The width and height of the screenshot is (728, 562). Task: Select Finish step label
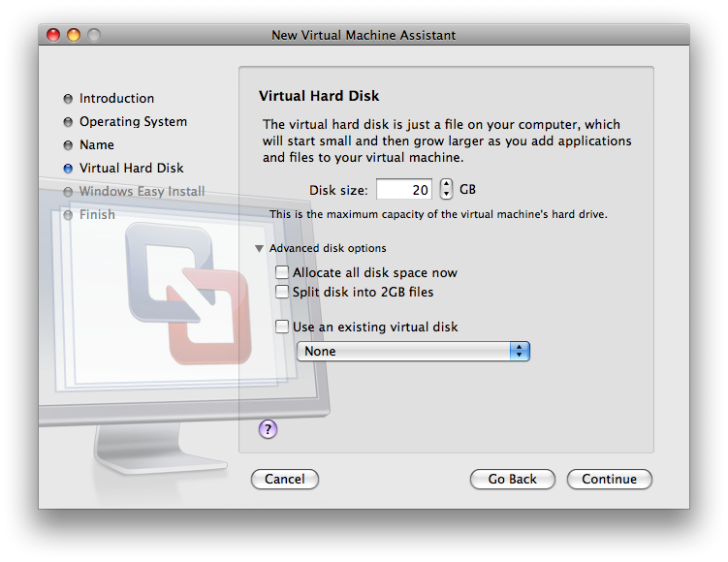pos(97,214)
